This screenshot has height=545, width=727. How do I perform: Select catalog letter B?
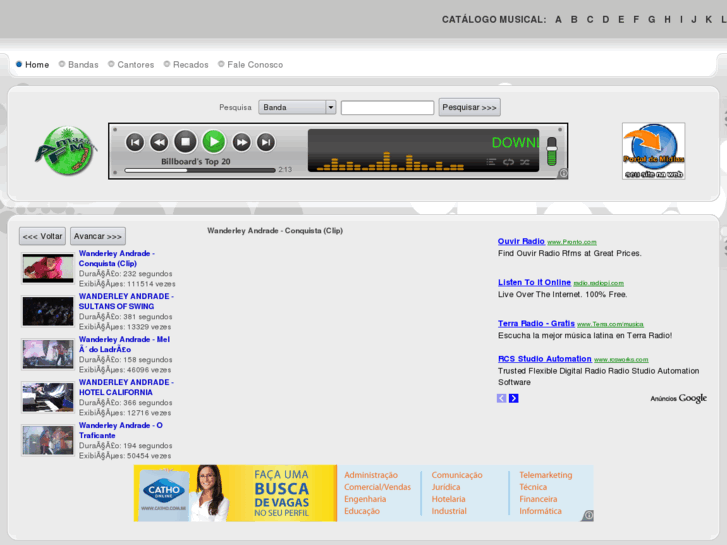coord(574,19)
